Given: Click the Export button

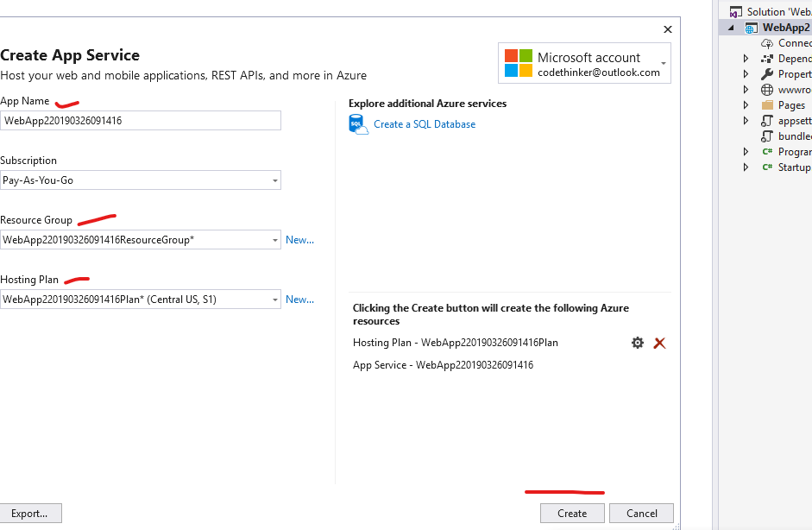Looking at the screenshot, I should coord(31,513).
